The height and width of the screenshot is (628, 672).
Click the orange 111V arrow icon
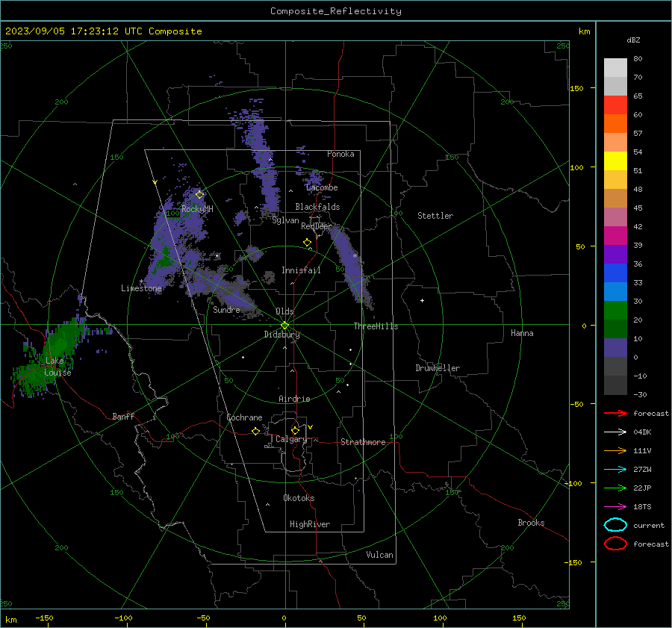(x=615, y=450)
